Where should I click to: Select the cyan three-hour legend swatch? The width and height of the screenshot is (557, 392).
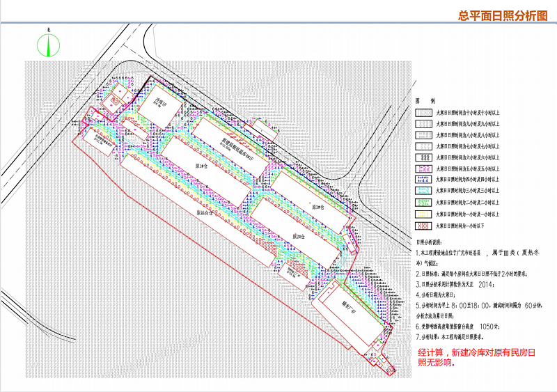click(x=424, y=191)
